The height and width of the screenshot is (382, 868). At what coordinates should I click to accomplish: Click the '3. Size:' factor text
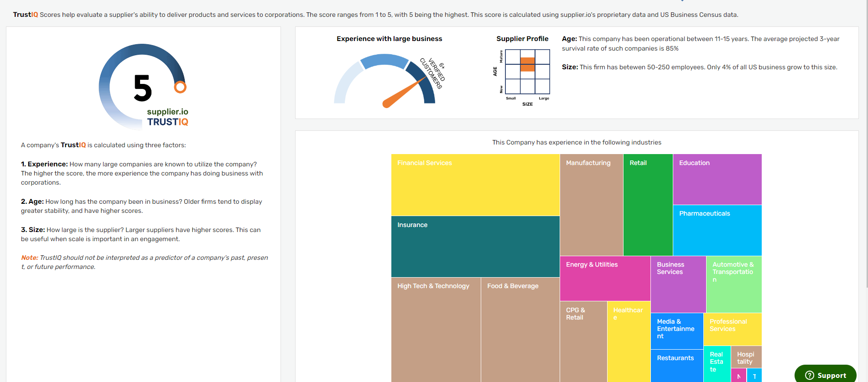(x=141, y=234)
